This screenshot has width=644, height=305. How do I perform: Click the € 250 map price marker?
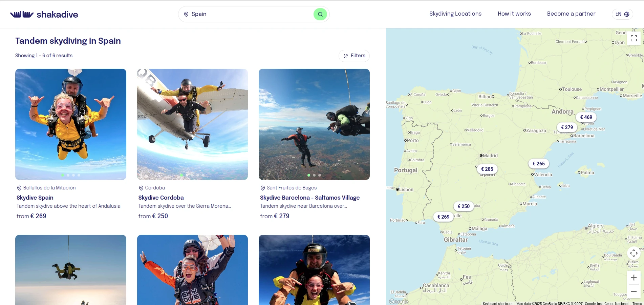pyautogui.click(x=464, y=206)
